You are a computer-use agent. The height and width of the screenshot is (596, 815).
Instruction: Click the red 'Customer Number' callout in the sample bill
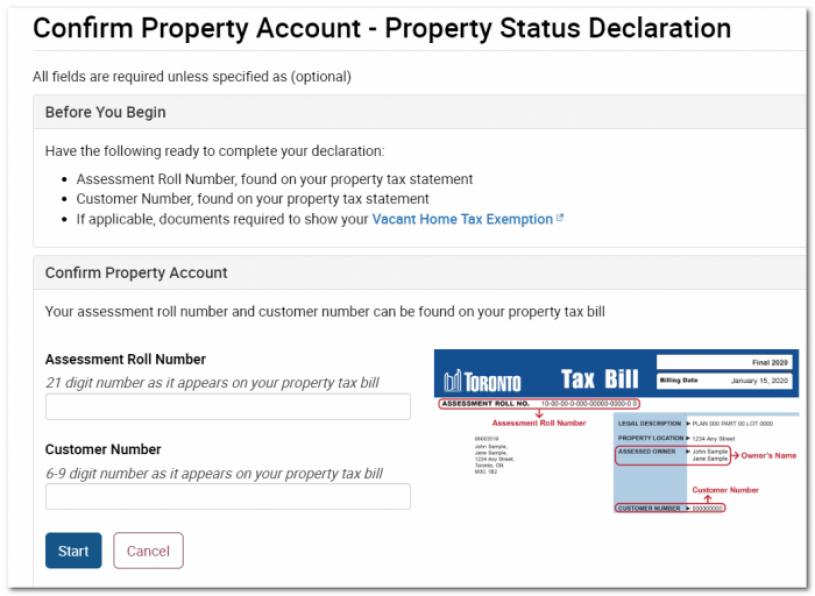click(x=725, y=490)
